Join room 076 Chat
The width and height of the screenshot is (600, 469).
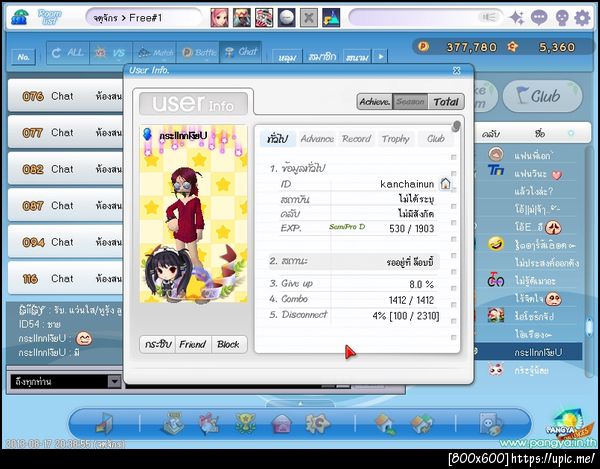click(65, 96)
